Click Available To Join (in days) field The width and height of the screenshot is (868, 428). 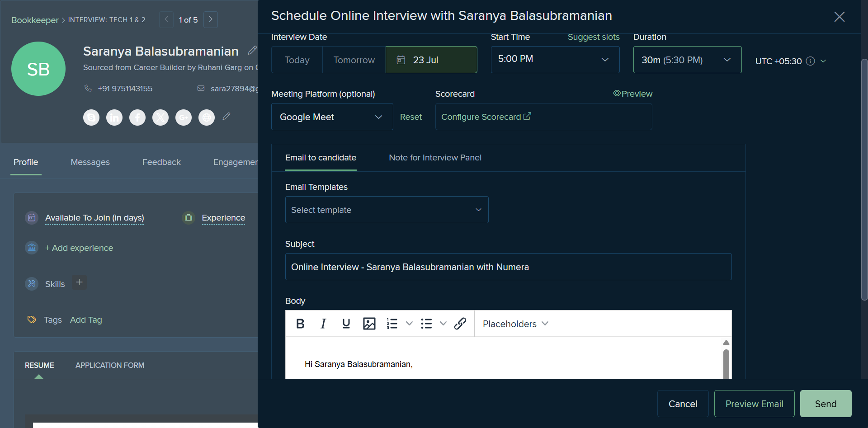(x=94, y=218)
